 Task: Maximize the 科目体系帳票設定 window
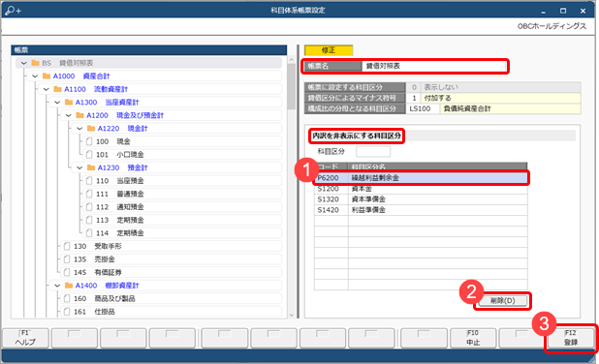click(x=563, y=11)
